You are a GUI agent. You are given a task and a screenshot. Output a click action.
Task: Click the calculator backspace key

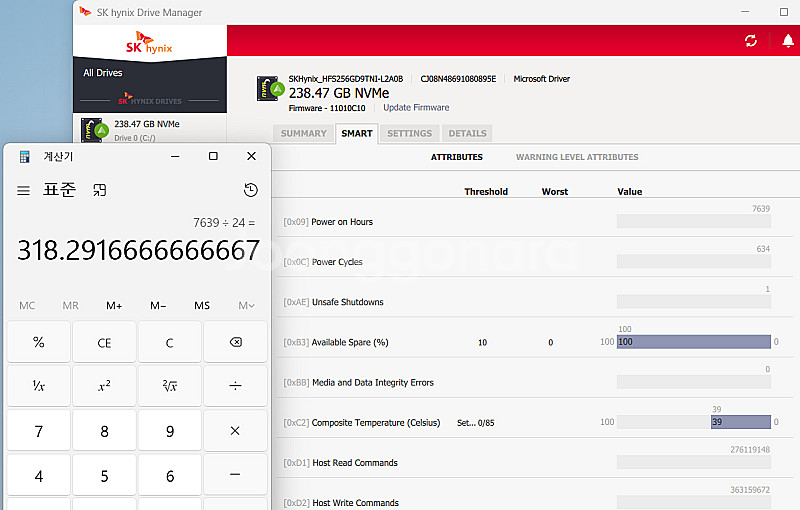coord(235,342)
